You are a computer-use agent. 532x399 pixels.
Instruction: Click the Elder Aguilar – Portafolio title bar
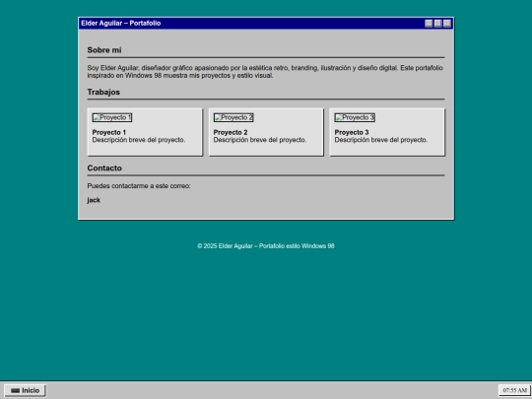coord(266,23)
